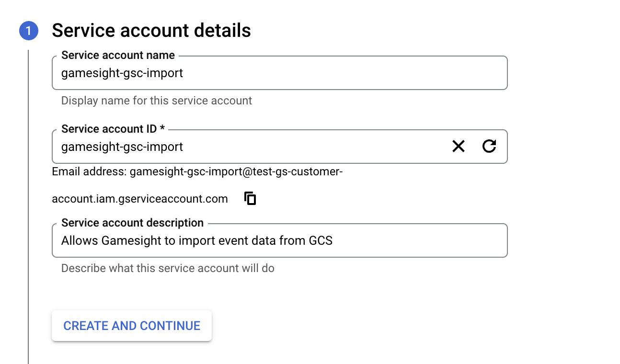Click the Create and Continue button
620x364 pixels.
(x=132, y=326)
